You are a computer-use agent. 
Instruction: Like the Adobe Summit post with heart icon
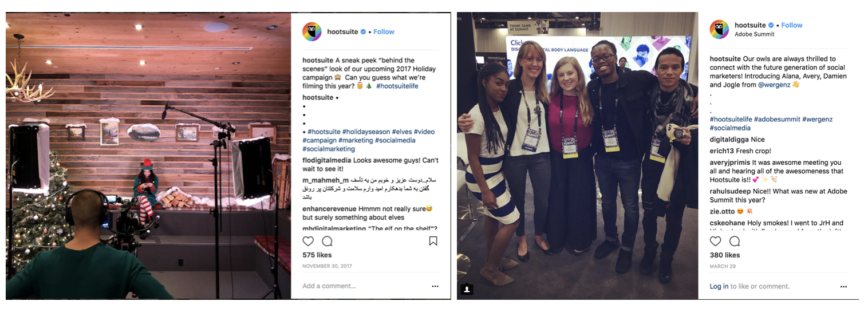coord(716,241)
